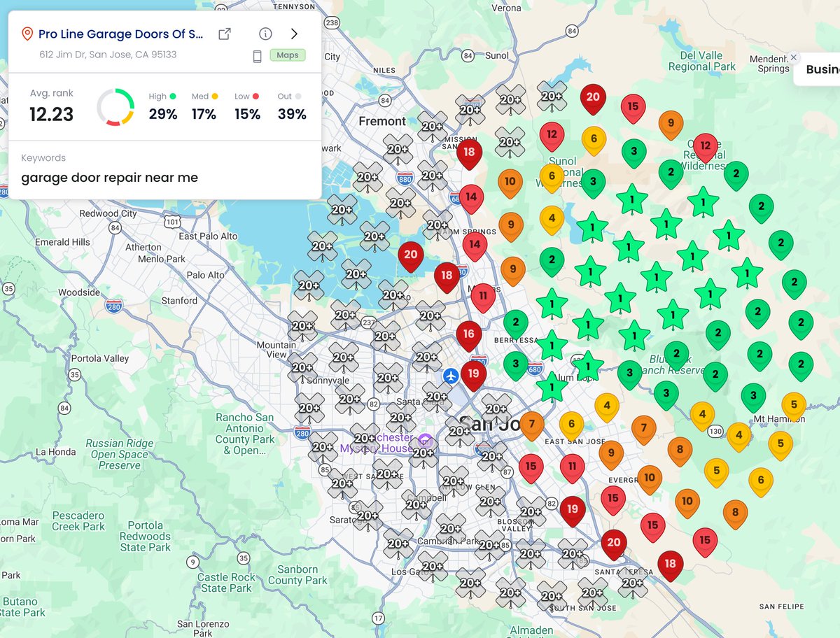Click the red 18 pin at Mission San Jose
Screen dimensions: 840x638
tap(469, 154)
